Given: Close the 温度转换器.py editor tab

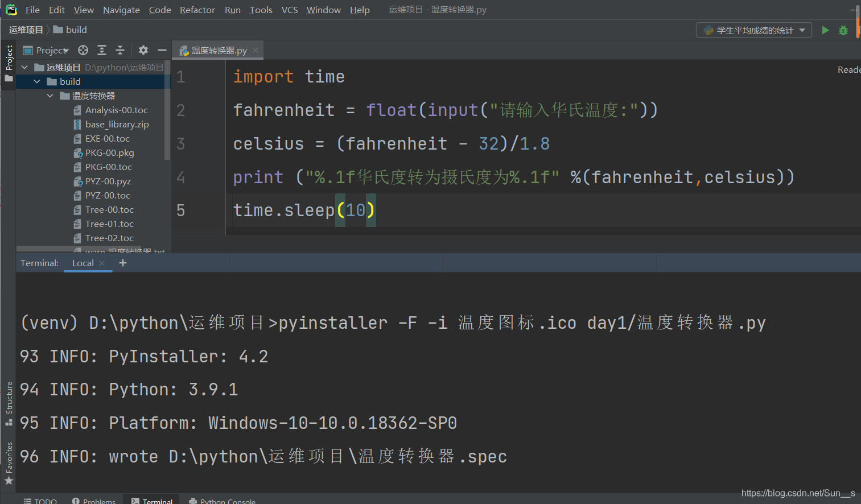Looking at the screenshot, I should tap(256, 50).
